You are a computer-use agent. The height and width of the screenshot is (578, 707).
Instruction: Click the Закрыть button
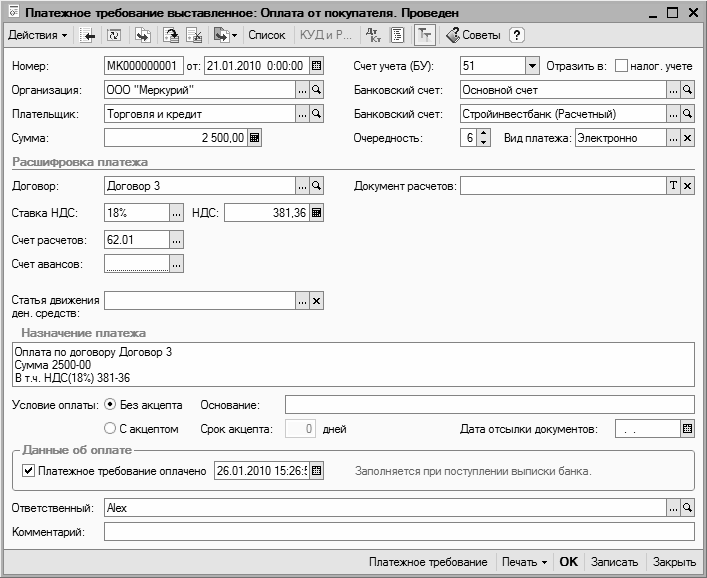tap(674, 562)
